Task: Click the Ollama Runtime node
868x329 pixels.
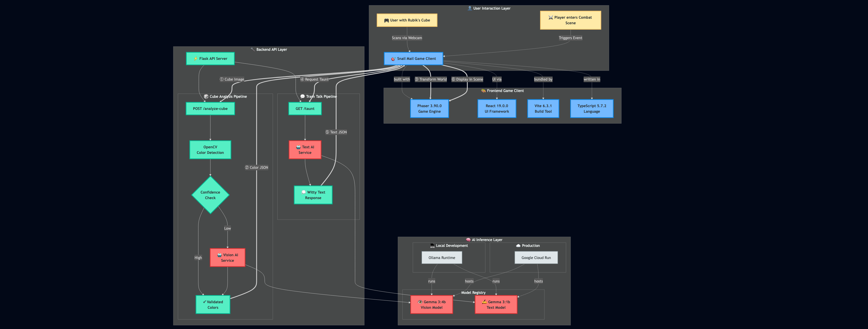Action: [x=441, y=258]
